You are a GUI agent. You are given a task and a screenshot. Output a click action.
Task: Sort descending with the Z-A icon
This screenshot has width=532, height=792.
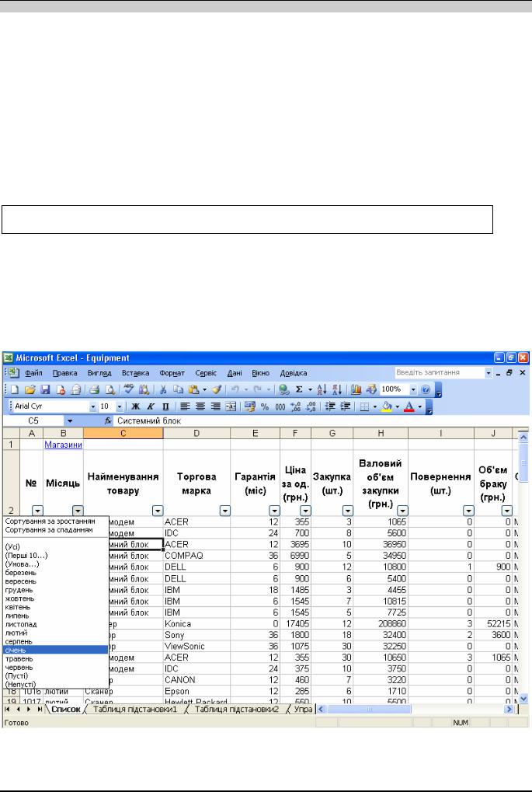click(337, 389)
